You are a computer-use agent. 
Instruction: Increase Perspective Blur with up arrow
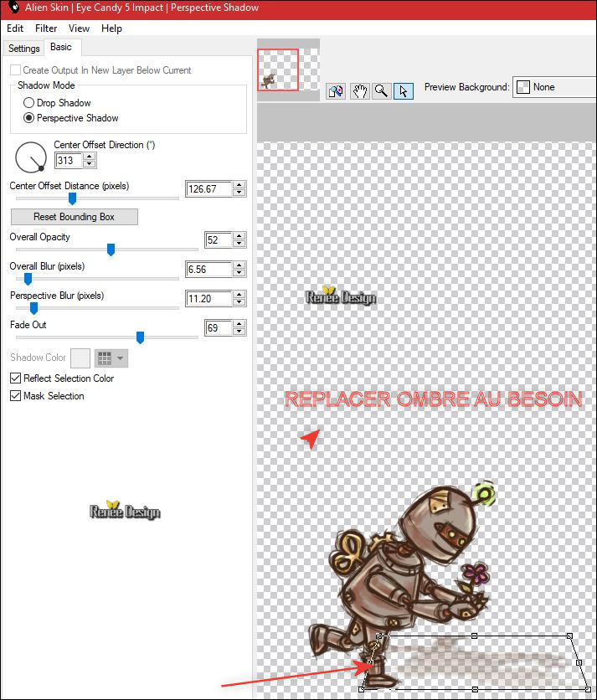[239, 295]
